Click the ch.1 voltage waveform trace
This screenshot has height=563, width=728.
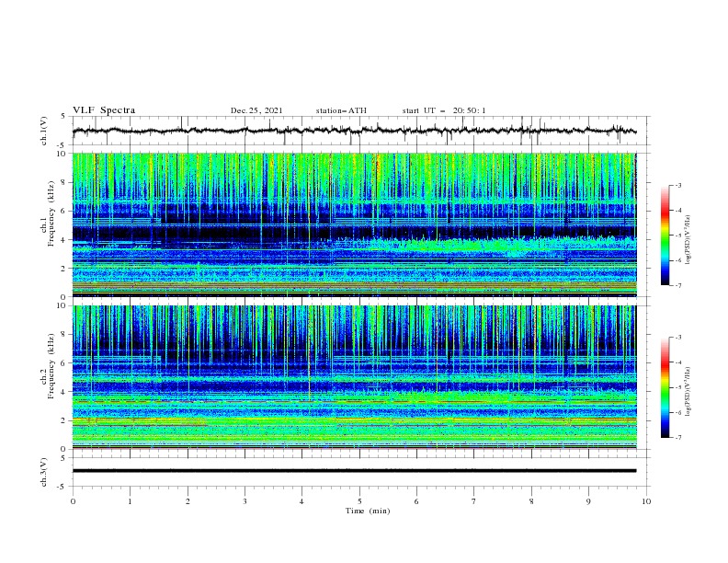click(354, 131)
